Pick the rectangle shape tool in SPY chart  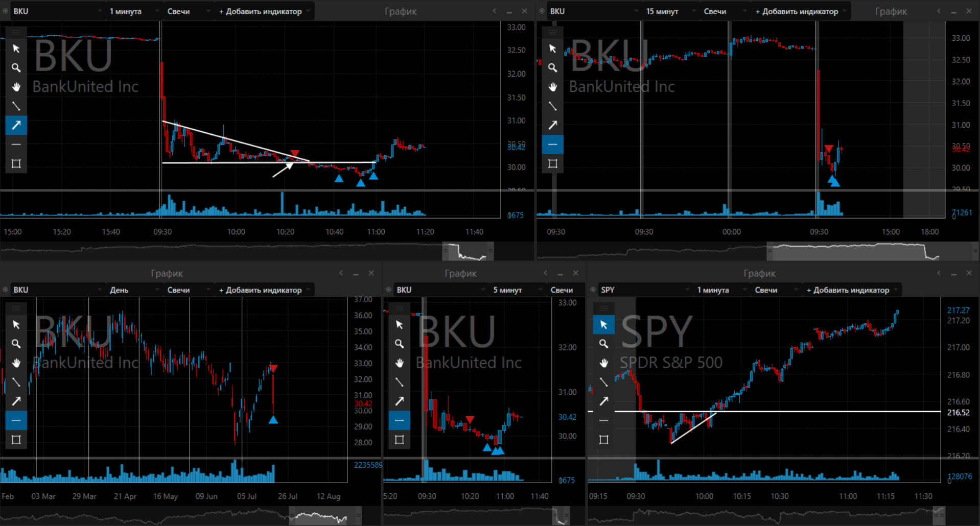[x=603, y=440]
